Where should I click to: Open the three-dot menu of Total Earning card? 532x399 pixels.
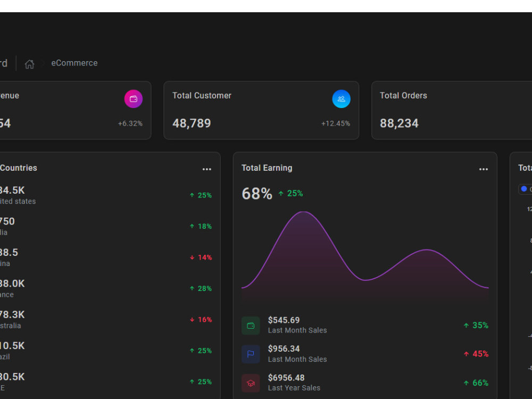(x=484, y=169)
